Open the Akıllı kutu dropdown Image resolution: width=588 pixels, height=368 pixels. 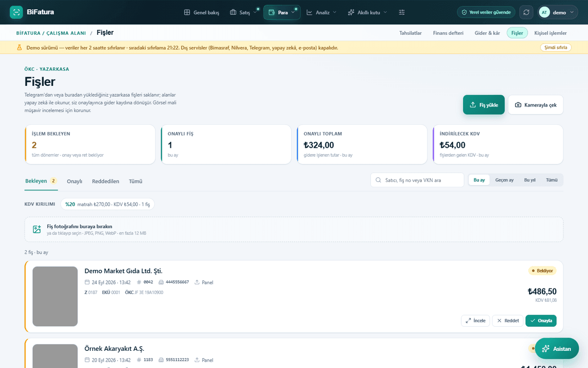(x=367, y=12)
